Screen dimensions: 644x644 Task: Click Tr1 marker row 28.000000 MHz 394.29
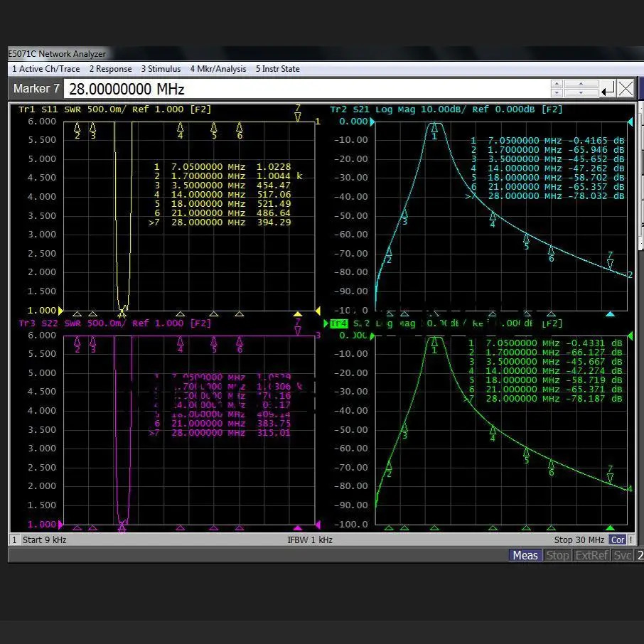click(x=220, y=222)
